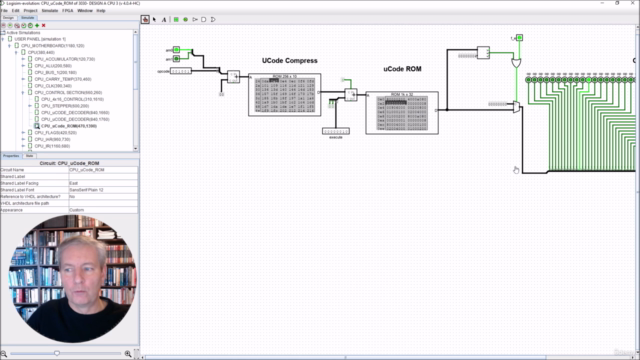Open the Window menu
This screenshot has height=360, width=640.
pyautogui.click(x=85, y=11)
